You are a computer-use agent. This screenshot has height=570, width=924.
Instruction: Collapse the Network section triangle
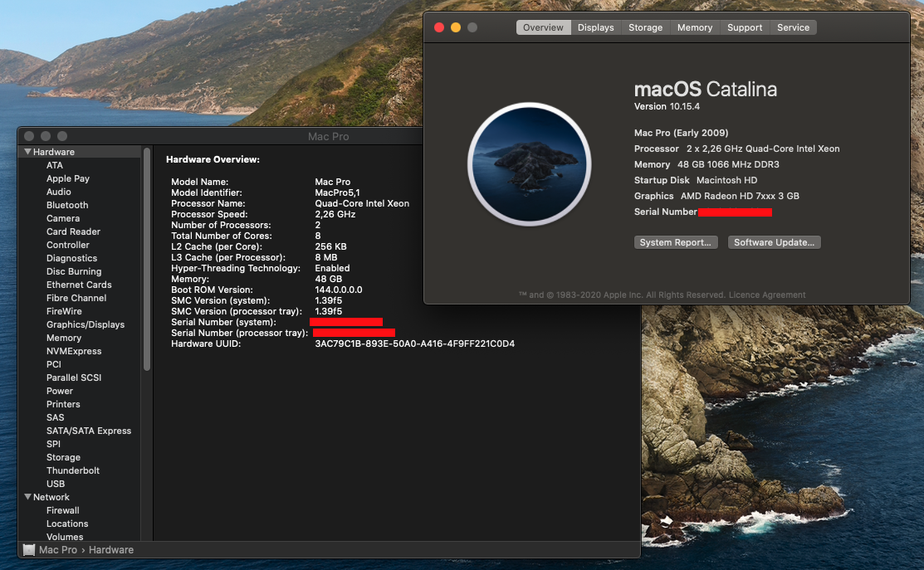pos(27,497)
